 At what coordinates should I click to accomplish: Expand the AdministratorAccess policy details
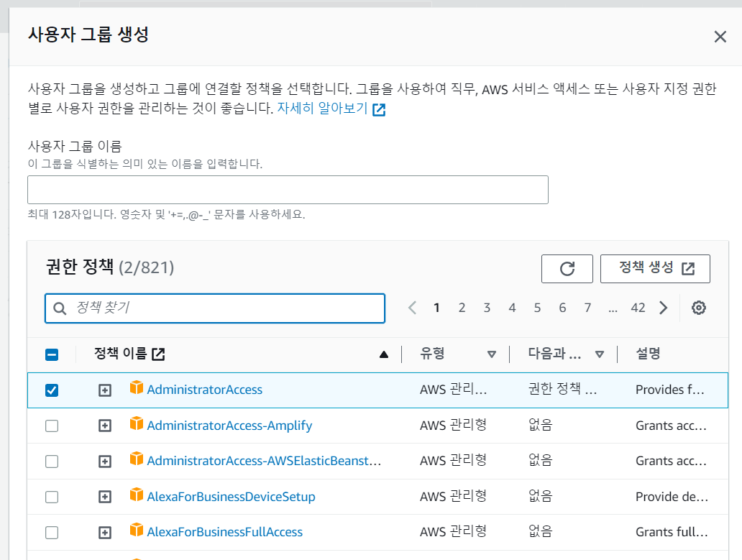point(104,390)
